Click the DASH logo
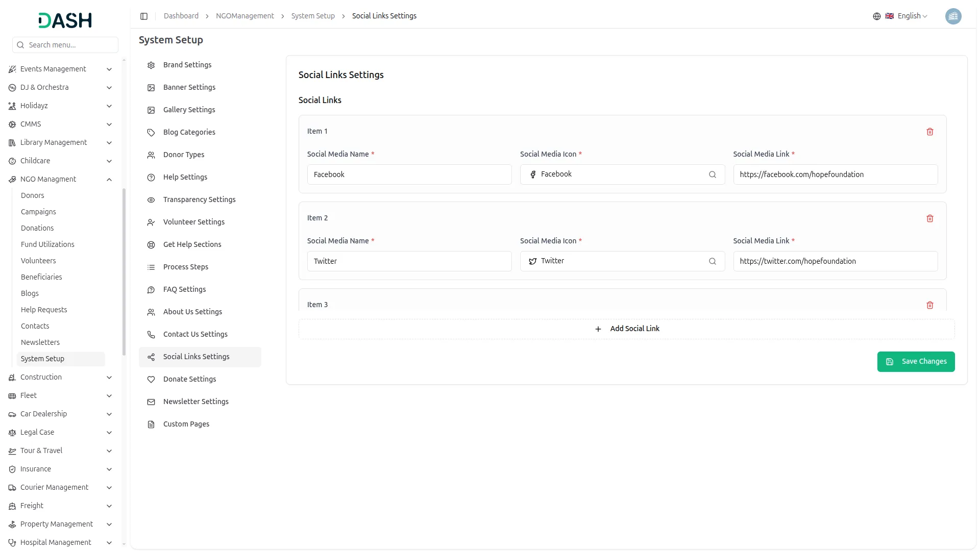The width and height of the screenshot is (980, 551). click(65, 20)
